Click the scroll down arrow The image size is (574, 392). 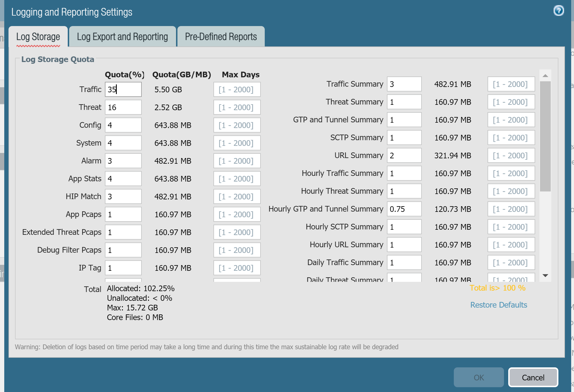coord(545,275)
